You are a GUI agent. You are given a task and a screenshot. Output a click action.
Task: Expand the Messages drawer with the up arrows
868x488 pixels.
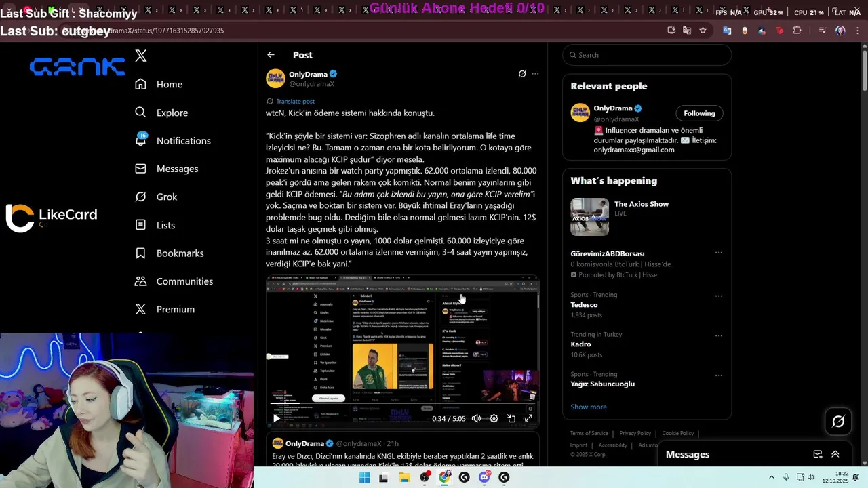(835, 454)
